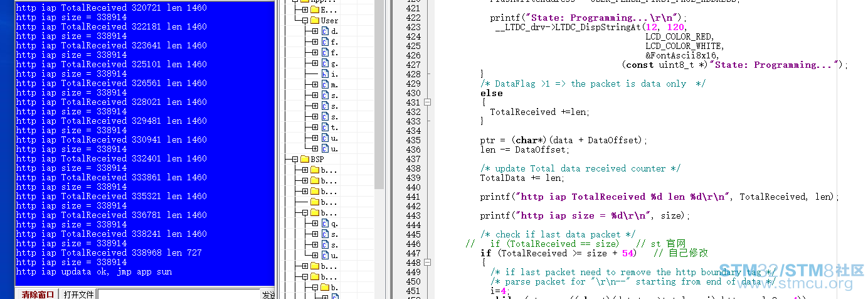Image resolution: width=868 pixels, height=299 pixels.
Task: Click the 'TotalReceived 338241 len 1460' log line
Action: 112,234
